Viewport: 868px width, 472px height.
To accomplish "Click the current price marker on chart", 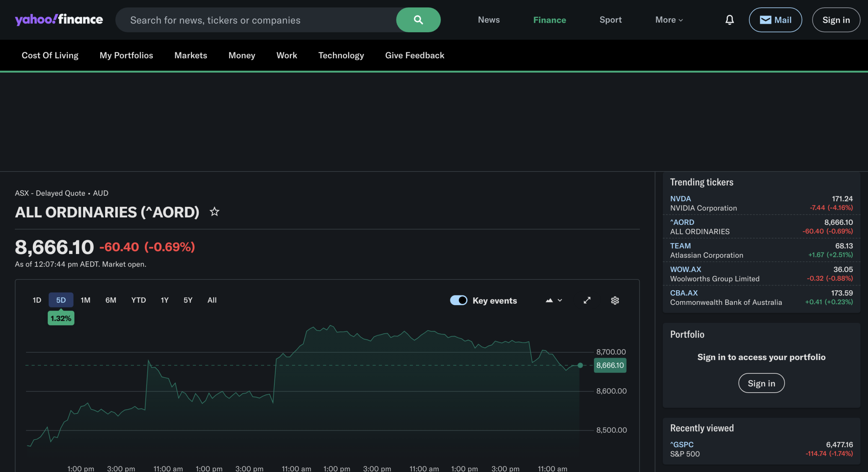I will pyautogui.click(x=580, y=365).
